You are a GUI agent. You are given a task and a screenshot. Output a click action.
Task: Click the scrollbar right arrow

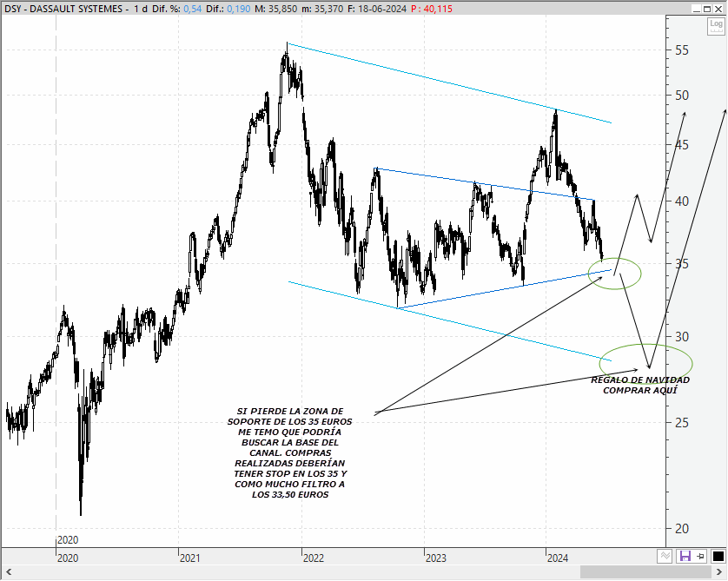720,571
